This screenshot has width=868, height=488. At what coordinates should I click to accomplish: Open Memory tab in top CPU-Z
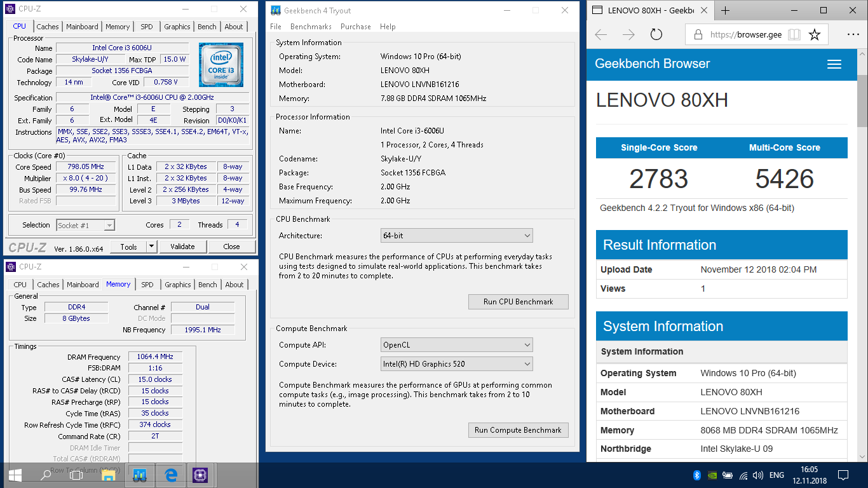tap(118, 27)
